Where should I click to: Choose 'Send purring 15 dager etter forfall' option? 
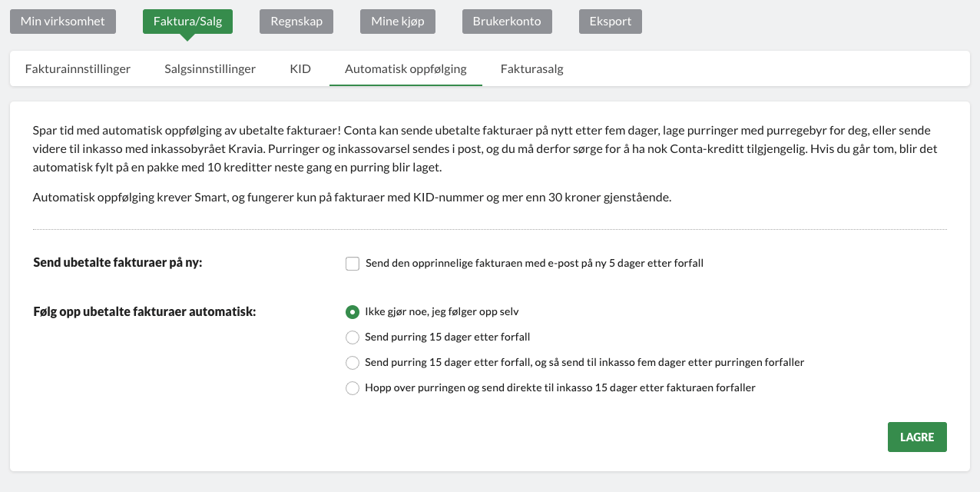(353, 337)
